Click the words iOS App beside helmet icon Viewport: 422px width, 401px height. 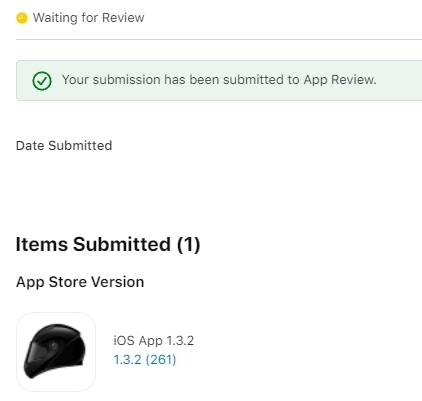click(x=138, y=341)
